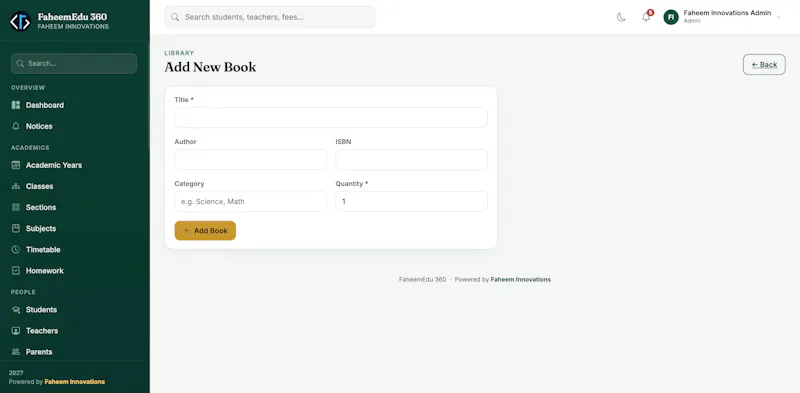
Task: Click the ACADEMICS section header
Action: [x=30, y=148]
